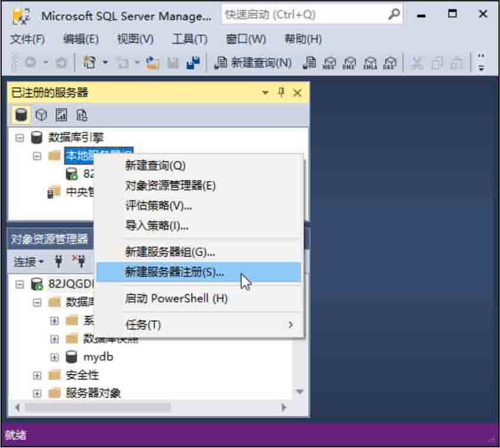Click the MDX query toolbar icon

[329, 62]
